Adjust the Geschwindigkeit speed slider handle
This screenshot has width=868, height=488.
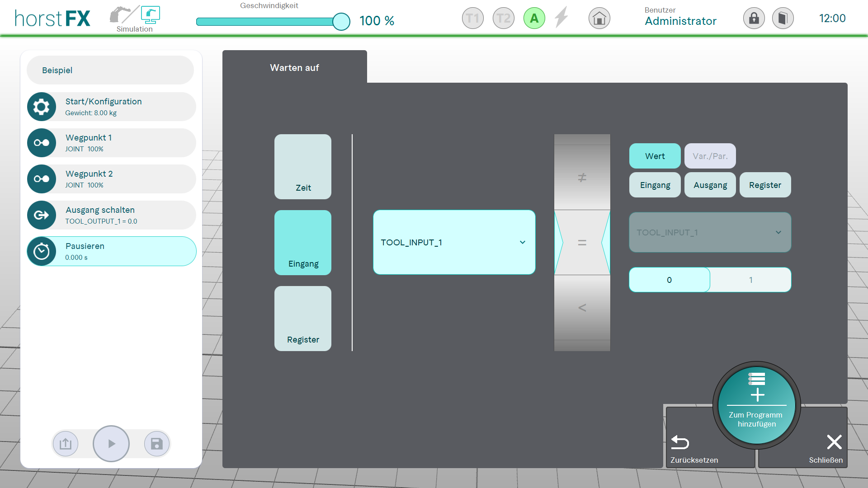[341, 21]
